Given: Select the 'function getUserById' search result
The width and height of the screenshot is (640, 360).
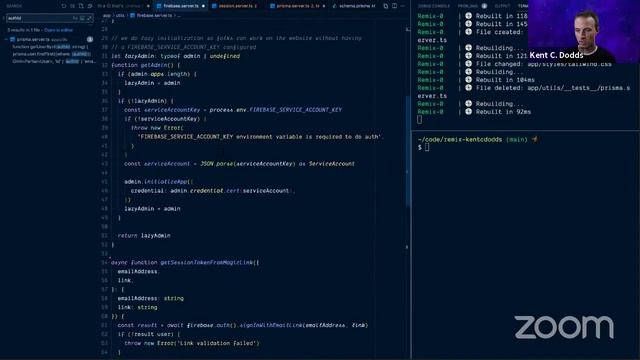Looking at the screenshot, I should click(50, 47).
